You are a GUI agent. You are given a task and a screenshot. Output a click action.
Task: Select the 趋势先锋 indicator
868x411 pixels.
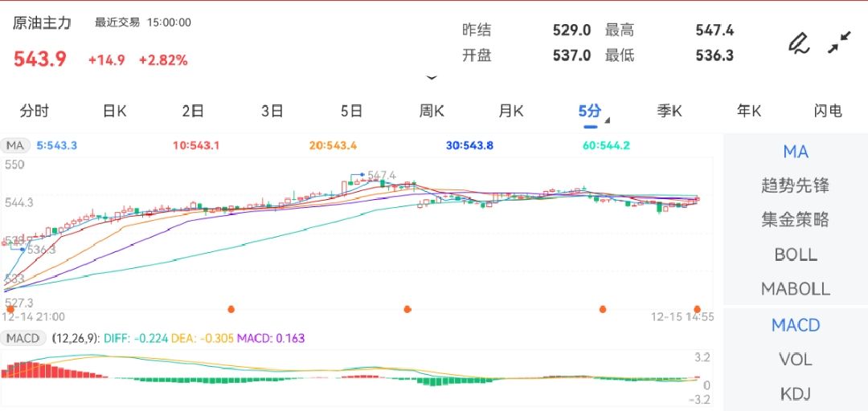[x=795, y=185]
